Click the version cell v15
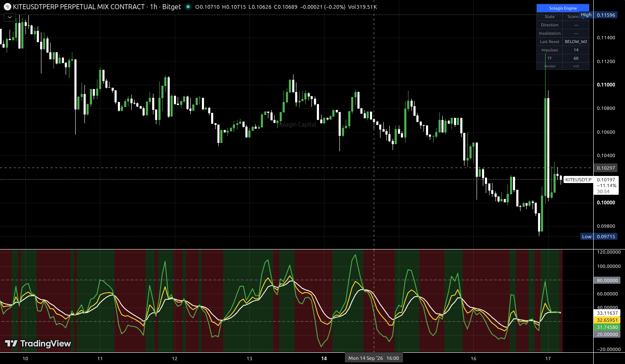This screenshot has width=625, height=364. point(576,66)
